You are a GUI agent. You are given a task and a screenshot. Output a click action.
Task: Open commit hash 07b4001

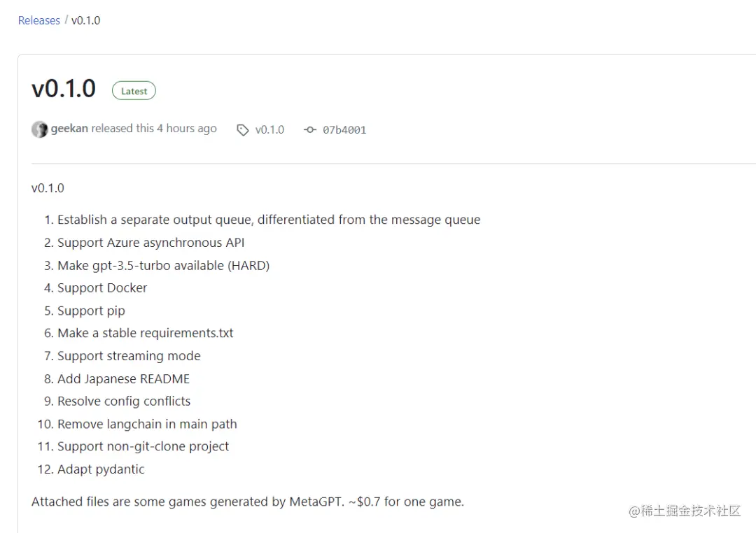344,130
